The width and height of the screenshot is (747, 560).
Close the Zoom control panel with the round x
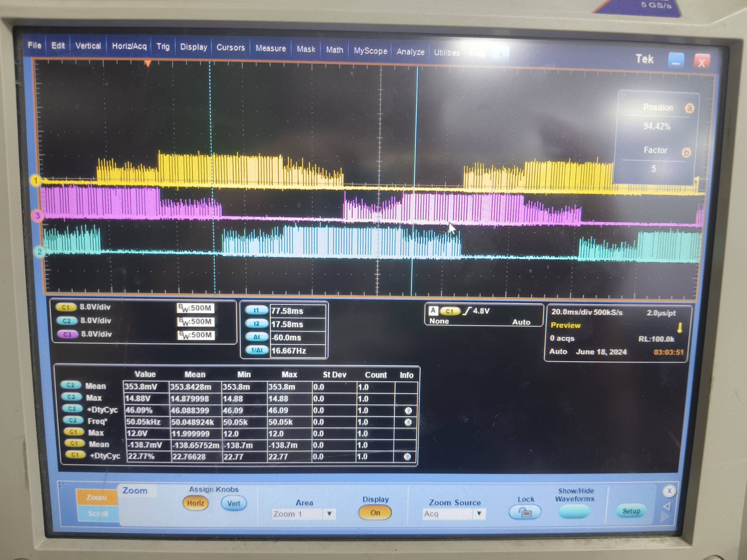(669, 491)
